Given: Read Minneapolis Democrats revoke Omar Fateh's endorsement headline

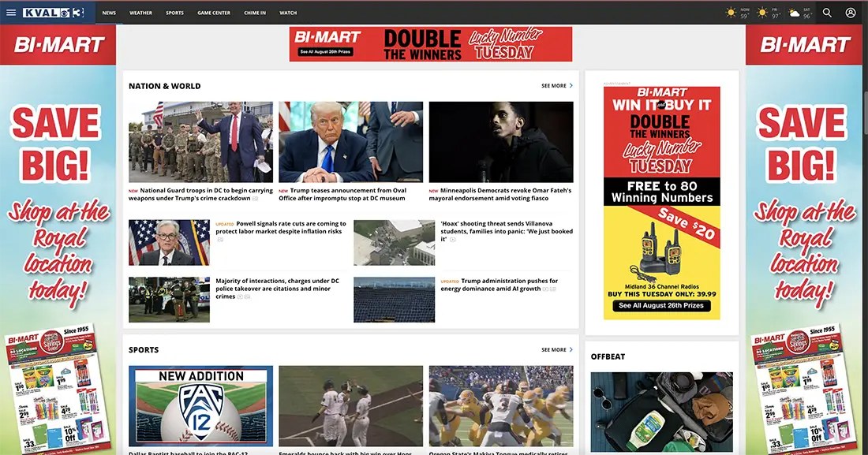Looking at the screenshot, I should 500,194.
